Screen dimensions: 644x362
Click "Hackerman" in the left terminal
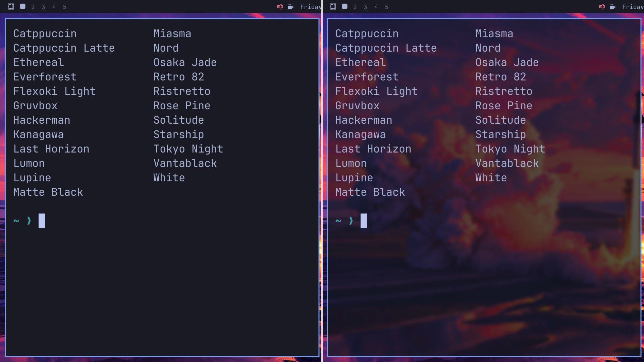tap(42, 120)
